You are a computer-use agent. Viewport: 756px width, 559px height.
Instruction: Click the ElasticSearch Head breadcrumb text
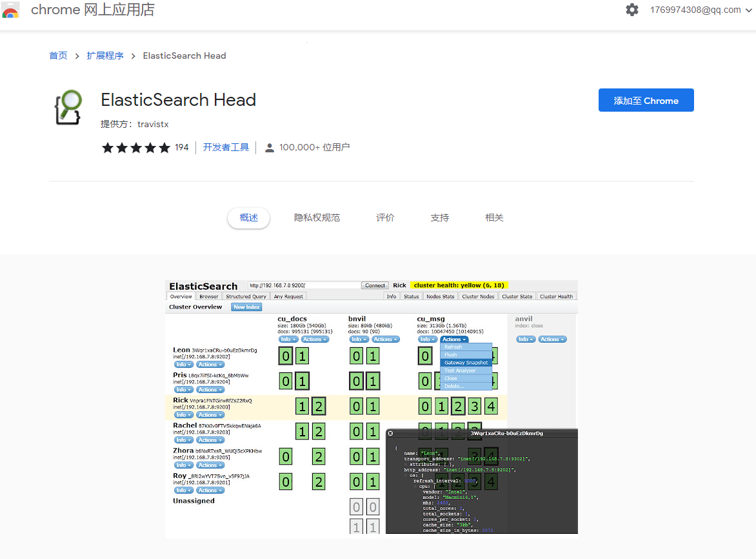[x=184, y=56]
